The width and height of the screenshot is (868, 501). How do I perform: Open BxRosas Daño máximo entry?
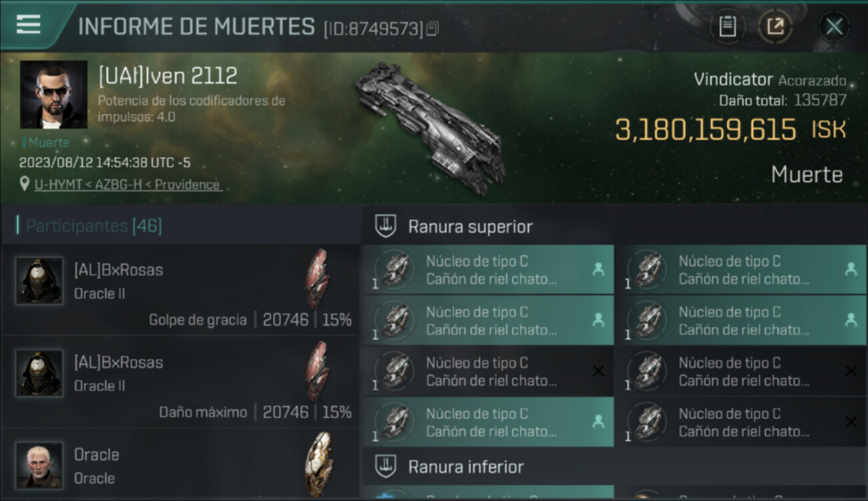point(180,381)
